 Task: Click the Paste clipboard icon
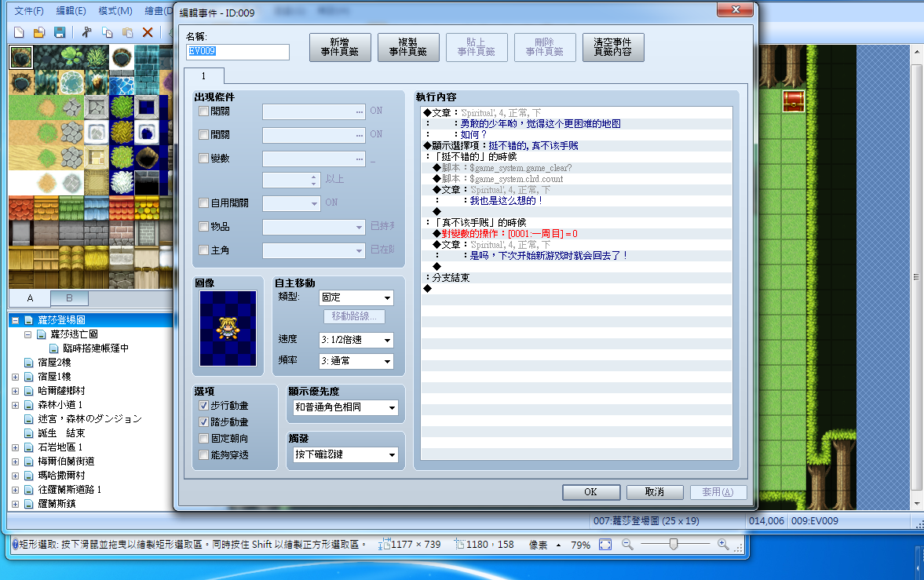[127, 32]
